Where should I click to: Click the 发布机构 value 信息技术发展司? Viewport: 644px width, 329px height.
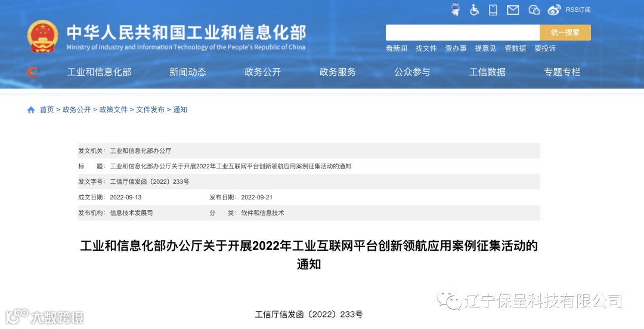click(131, 213)
